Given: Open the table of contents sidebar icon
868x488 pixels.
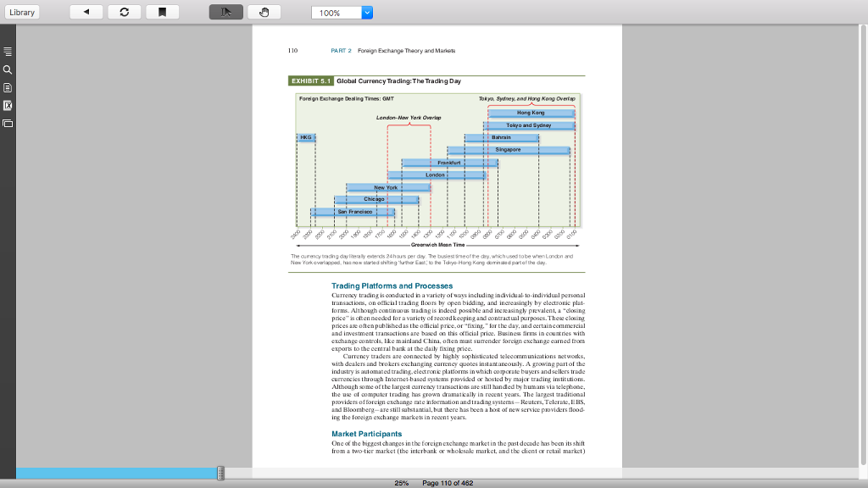Looking at the screenshot, I should pos(8,52).
